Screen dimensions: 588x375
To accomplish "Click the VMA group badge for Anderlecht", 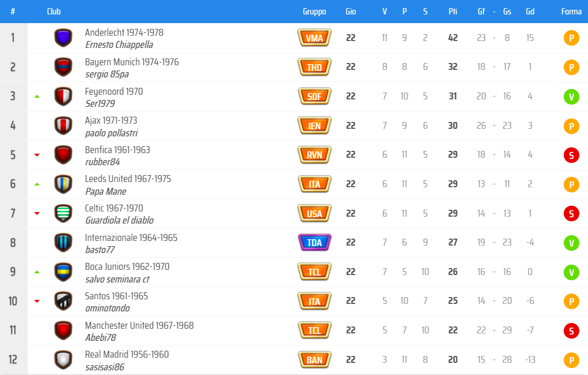I will pos(314,38).
